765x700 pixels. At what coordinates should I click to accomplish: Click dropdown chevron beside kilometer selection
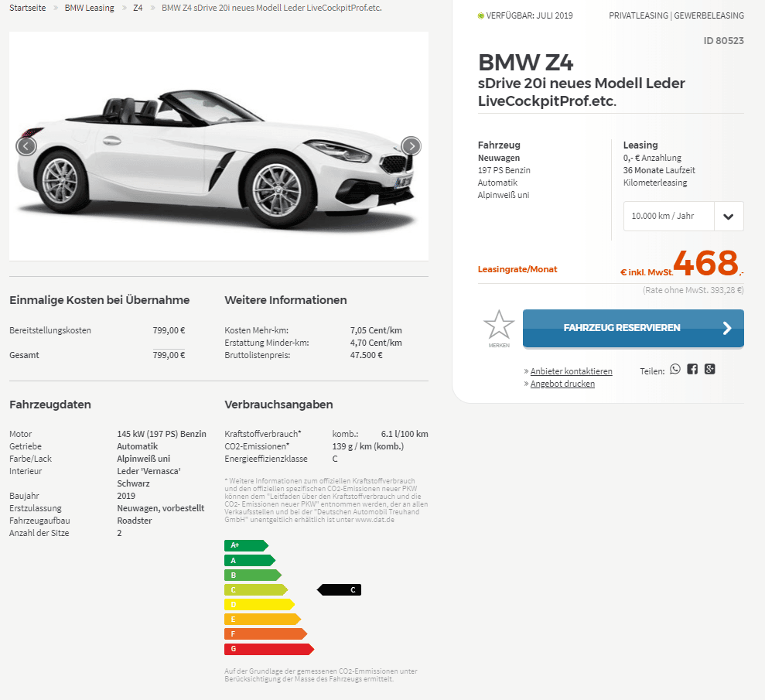coord(729,217)
